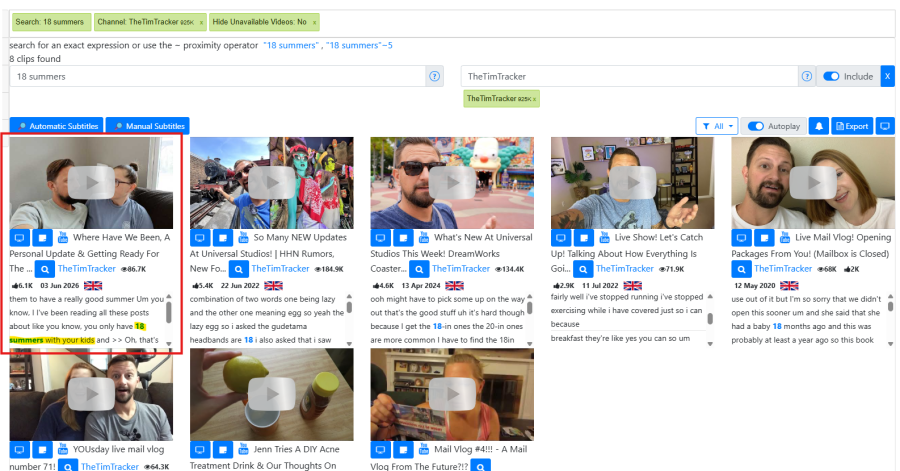
Task: Click monitor icon under Live Show Let's Catch Up
Action: point(561,238)
